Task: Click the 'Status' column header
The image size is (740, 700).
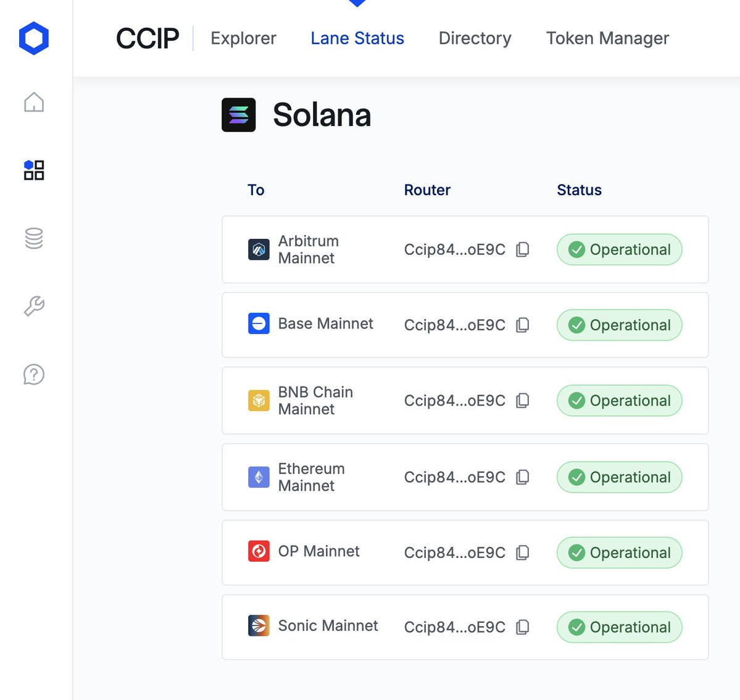Action: [579, 190]
